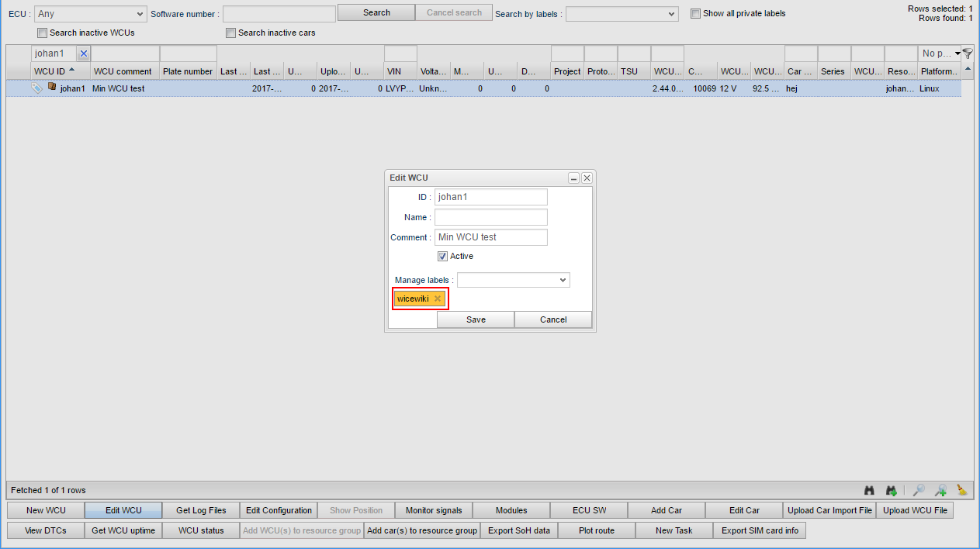Viewport: 980px width, 549px height.
Task: Click the plain magnifying glass icon
Action: point(918,490)
